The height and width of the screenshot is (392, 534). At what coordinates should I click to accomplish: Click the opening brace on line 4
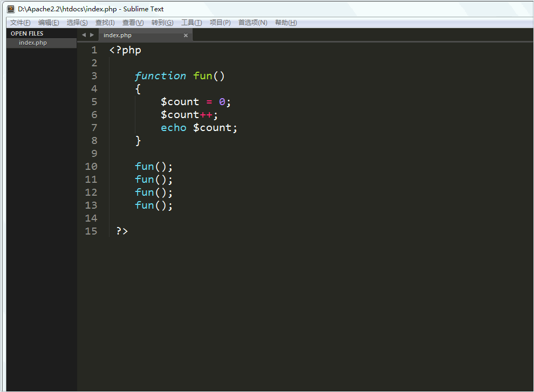pos(138,89)
